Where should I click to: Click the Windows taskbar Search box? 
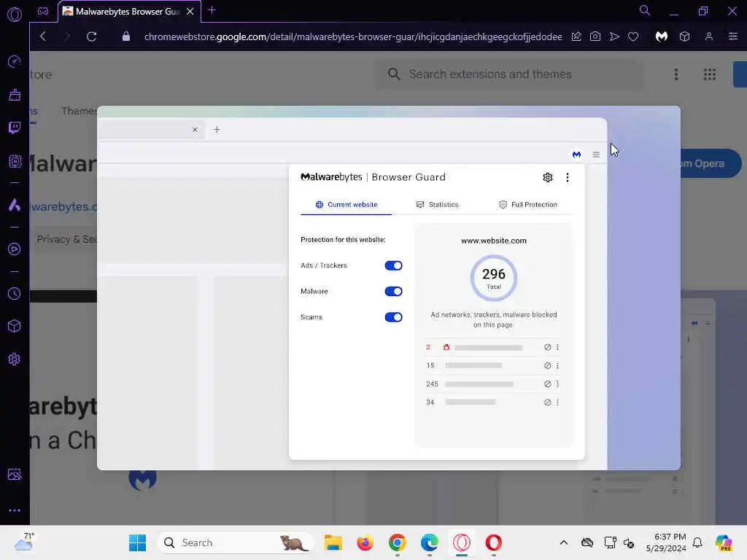click(235, 542)
